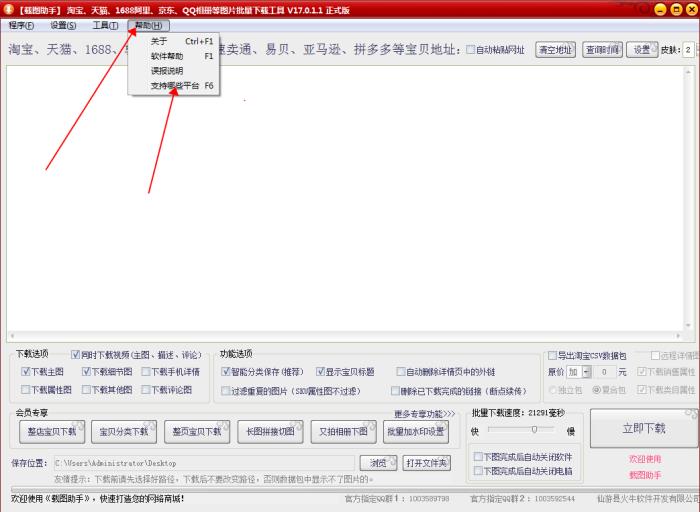Image resolution: width=700 pixels, height=512 pixels.
Task: Minimize the window using the title bar button
Action: tap(659, 9)
